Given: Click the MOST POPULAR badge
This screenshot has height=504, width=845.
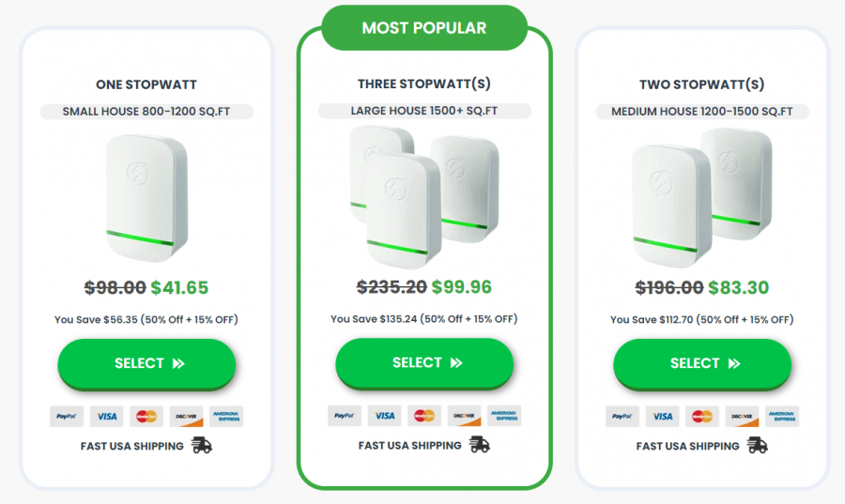Looking at the screenshot, I should point(424,28).
